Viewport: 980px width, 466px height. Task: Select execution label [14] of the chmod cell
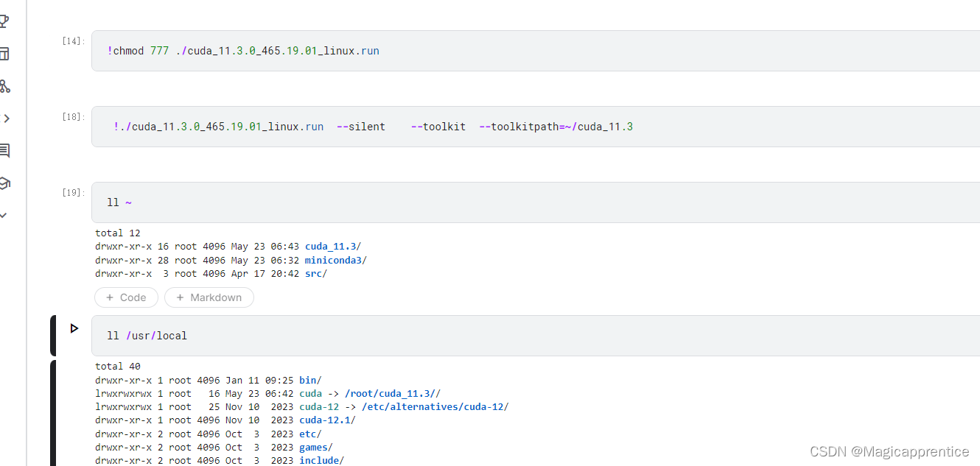(71, 40)
